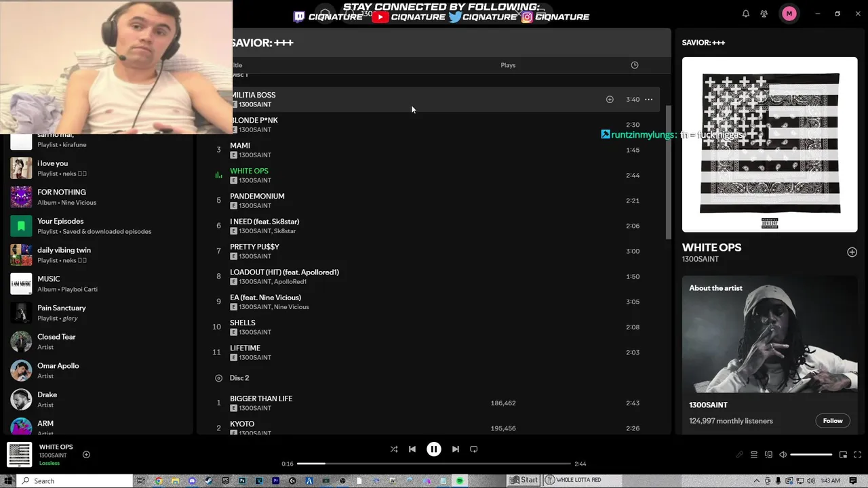Image resolution: width=868 pixels, height=488 pixels.
Task: Open the 'i love you' playlist
Action: click(98, 167)
